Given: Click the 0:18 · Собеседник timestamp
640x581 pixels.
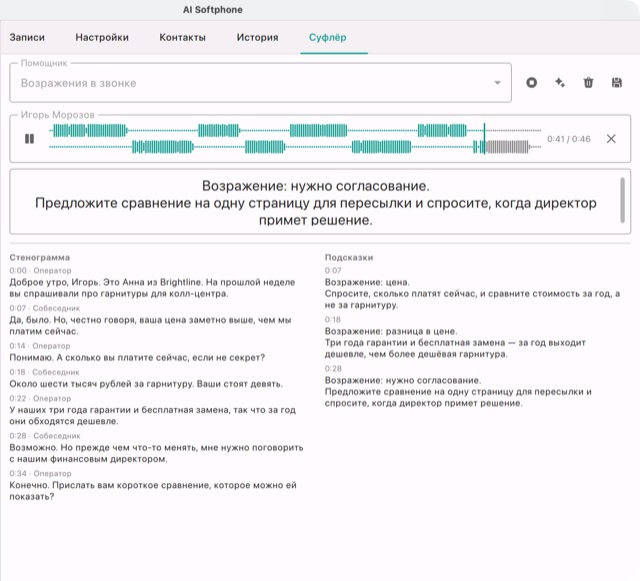Looking at the screenshot, I should click(44, 372).
